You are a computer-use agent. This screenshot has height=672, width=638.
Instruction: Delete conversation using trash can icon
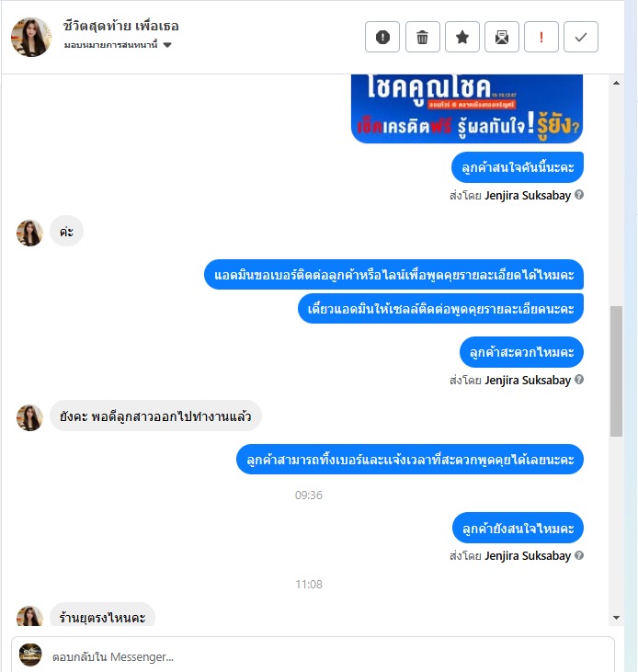tap(423, 37)
